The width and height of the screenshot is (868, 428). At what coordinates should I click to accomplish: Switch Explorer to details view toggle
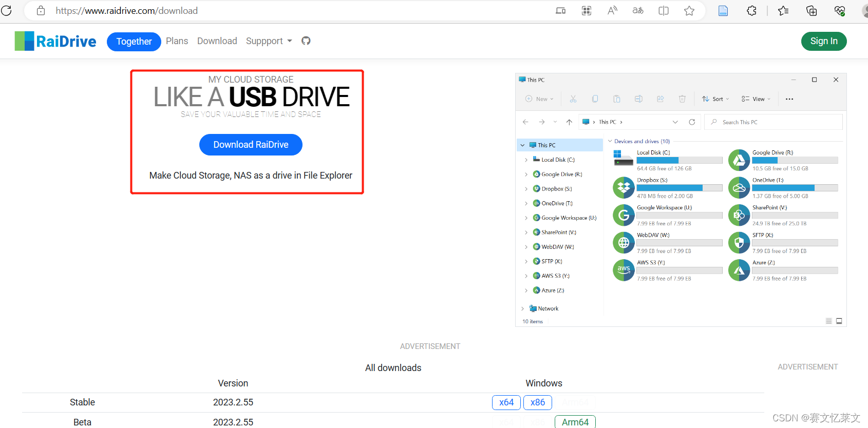[x=828, y=321]
